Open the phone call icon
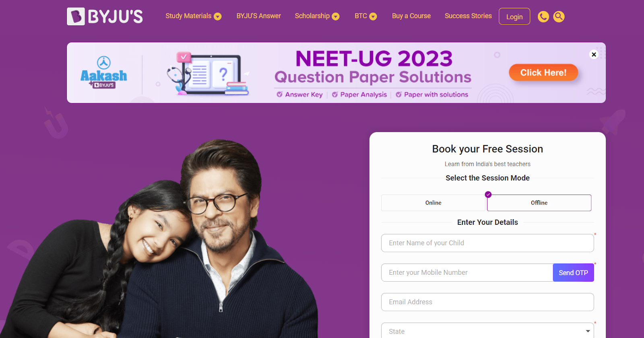This screenshot has width=644, height=338. (x=543, y=17)
